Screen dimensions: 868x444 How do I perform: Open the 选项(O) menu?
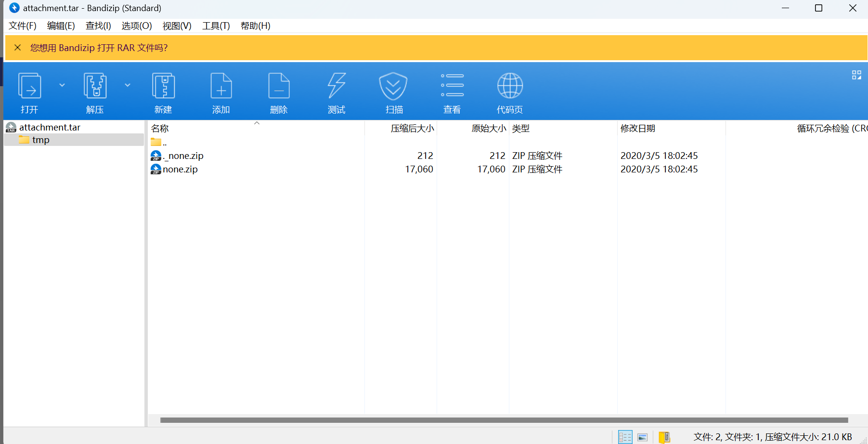pos(137,26)
